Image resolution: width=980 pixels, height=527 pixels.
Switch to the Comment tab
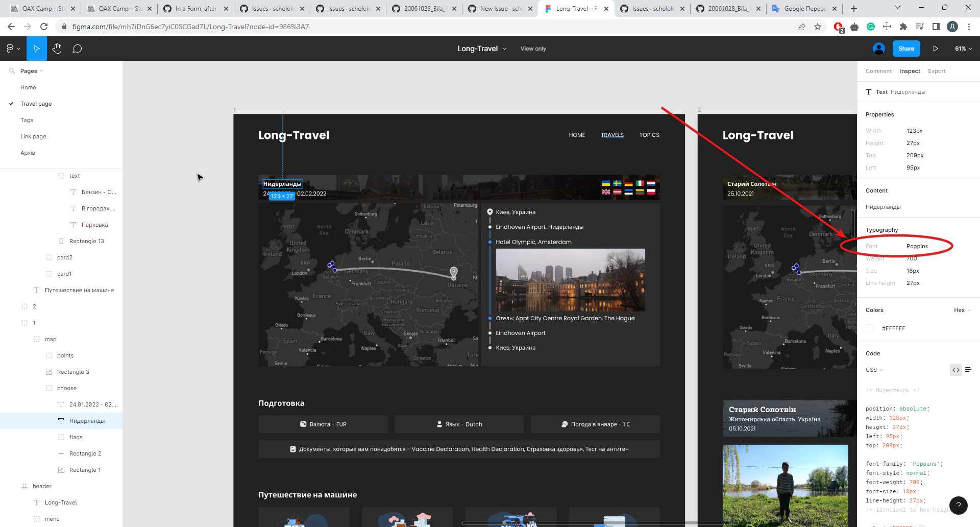pos(878,71)
